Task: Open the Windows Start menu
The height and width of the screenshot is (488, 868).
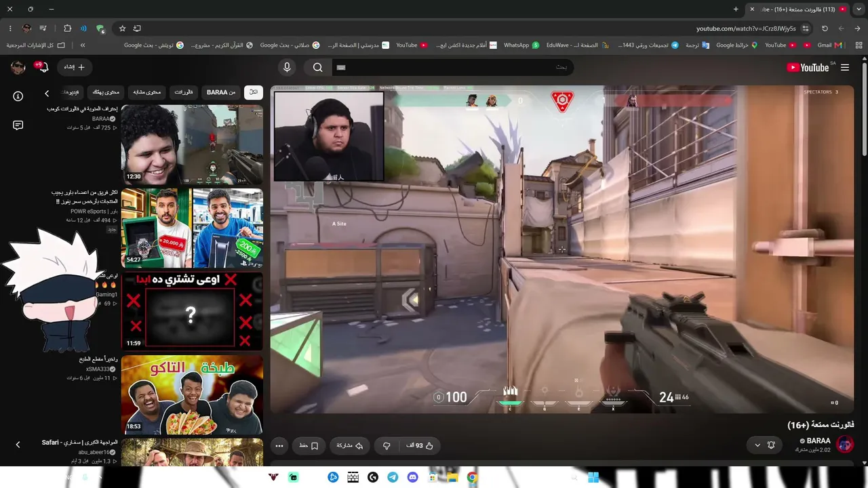Action: point(593,477)
